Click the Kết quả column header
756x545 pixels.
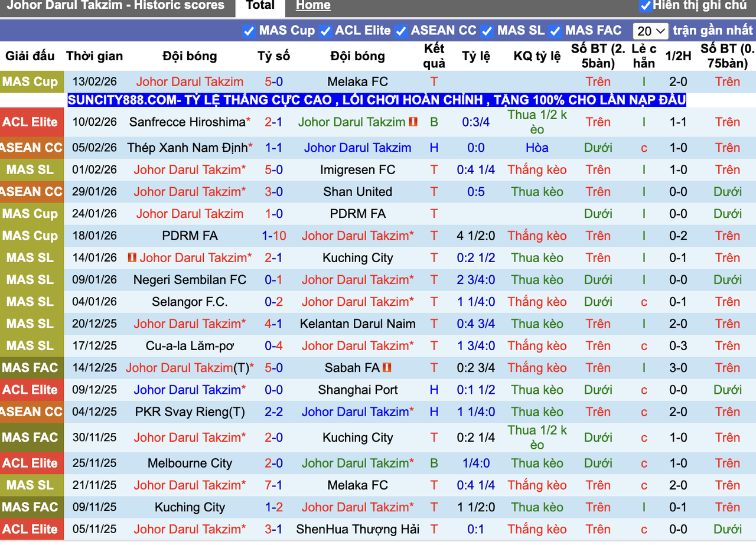pyautogui.click(x=434, y=56)
